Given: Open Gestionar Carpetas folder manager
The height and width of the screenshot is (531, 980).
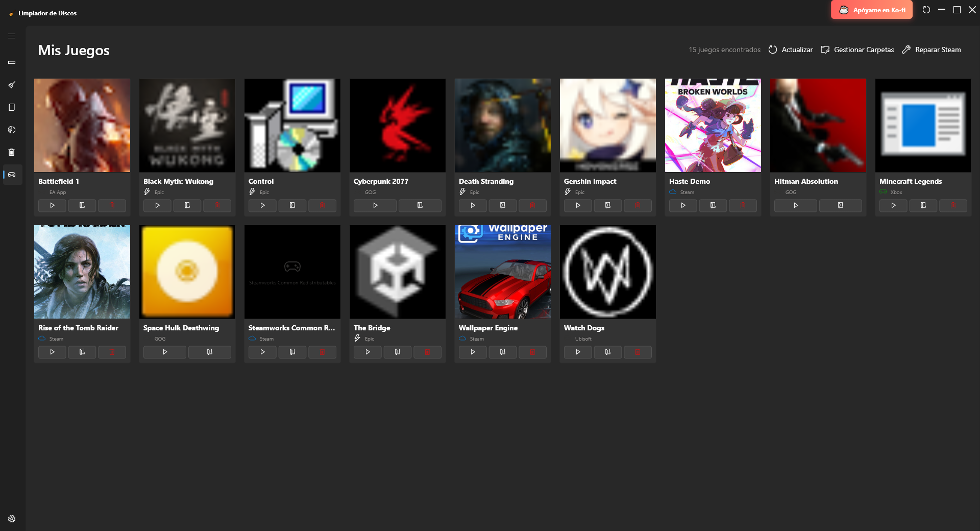Looking at the screenshot, I should [x=857, y=50].
